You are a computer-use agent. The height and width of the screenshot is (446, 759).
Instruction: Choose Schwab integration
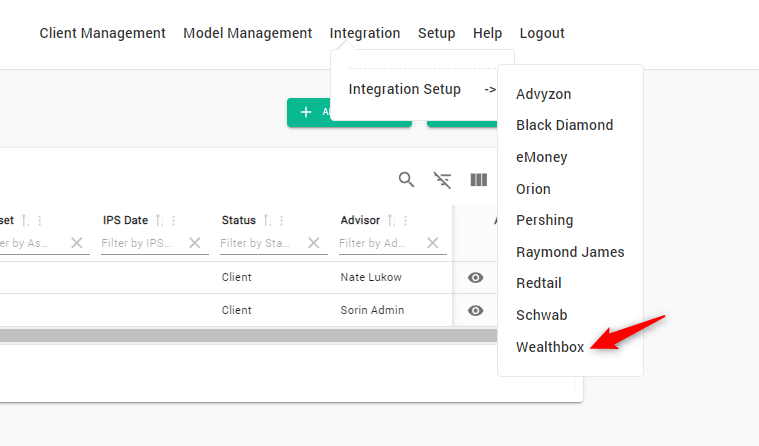coord(542,315)
